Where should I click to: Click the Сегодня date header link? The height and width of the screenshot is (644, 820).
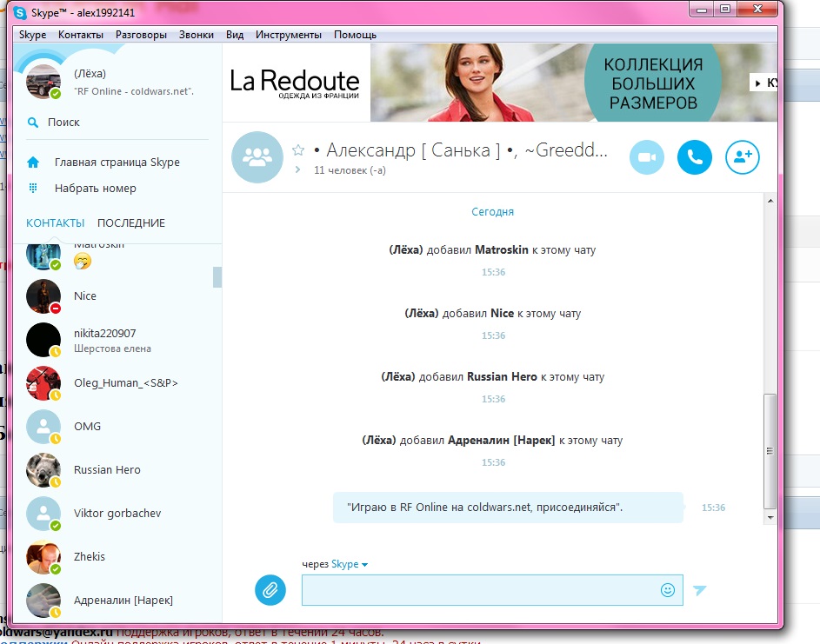click(493, 212)
